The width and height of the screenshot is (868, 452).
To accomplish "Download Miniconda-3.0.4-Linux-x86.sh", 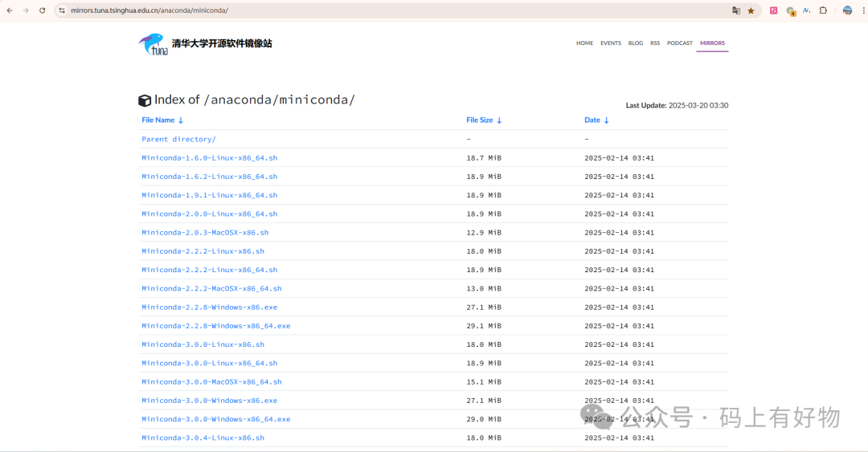I will (203, 438).
